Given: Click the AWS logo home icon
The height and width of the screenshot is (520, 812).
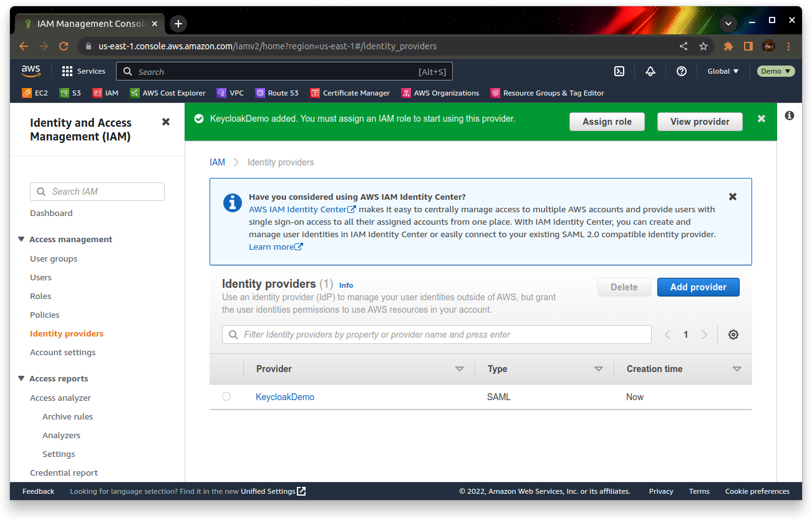Looking at the screenshot, I should click(x=31, y=71).
